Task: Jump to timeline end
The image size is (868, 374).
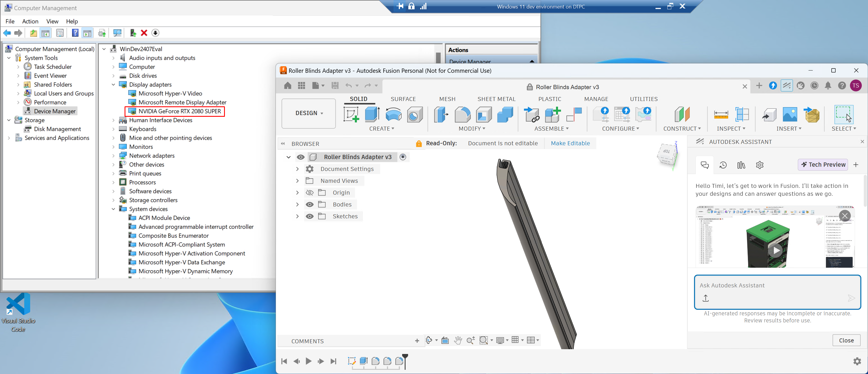Action: (x=333, y=361)
